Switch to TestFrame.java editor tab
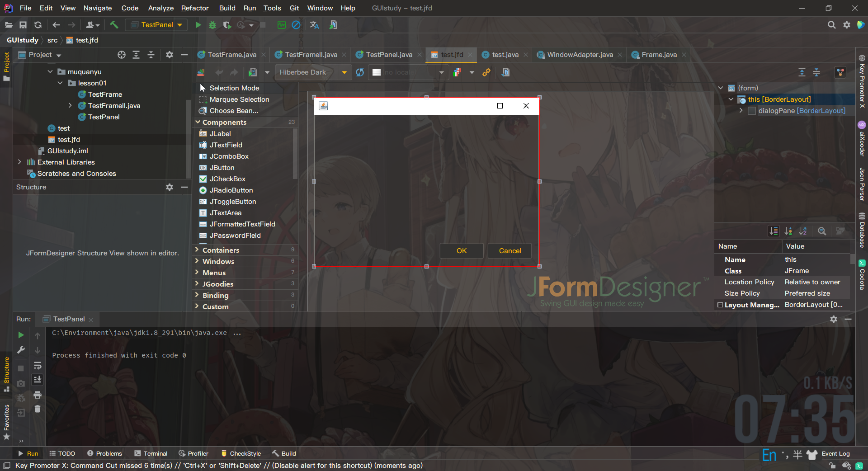This screenshot has height=471, width=868. (x=231, y=55)
